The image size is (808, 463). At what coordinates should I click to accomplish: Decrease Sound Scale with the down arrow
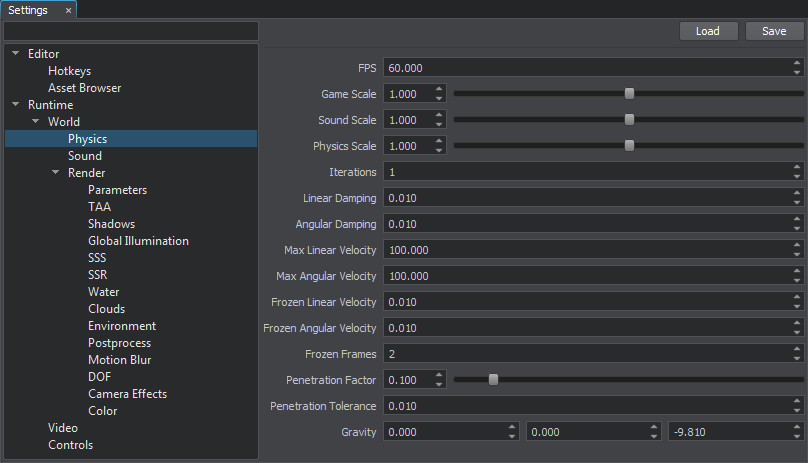point(439,125)
